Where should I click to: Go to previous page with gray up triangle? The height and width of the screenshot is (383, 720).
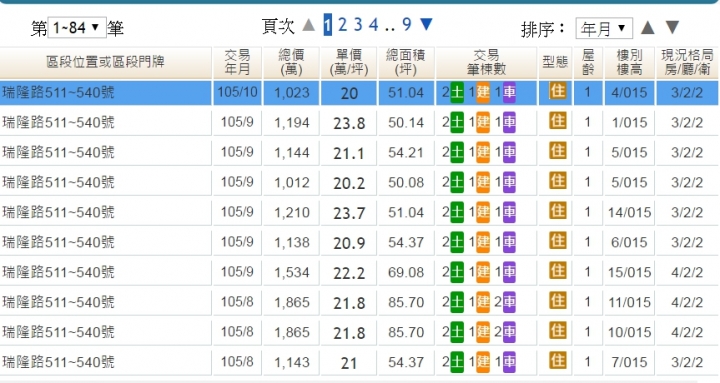[309, 25]
